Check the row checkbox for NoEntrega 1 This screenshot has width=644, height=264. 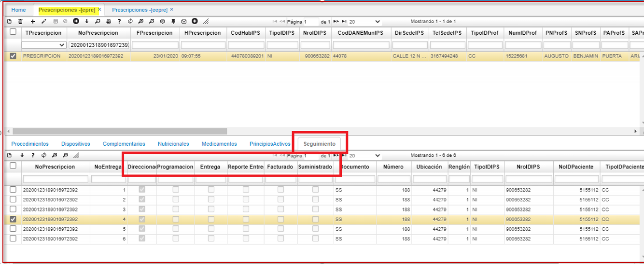pyautogui.click(x=13, y=190)
